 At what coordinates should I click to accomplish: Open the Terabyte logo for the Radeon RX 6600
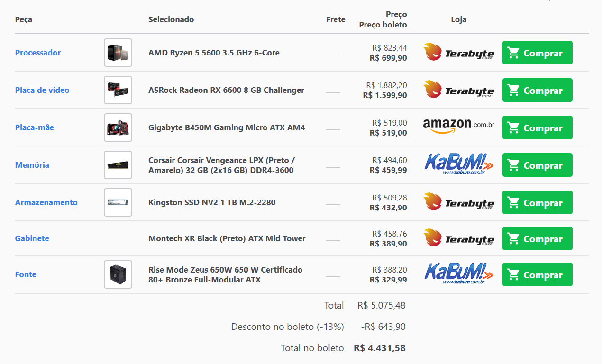(x=459, y=90)
